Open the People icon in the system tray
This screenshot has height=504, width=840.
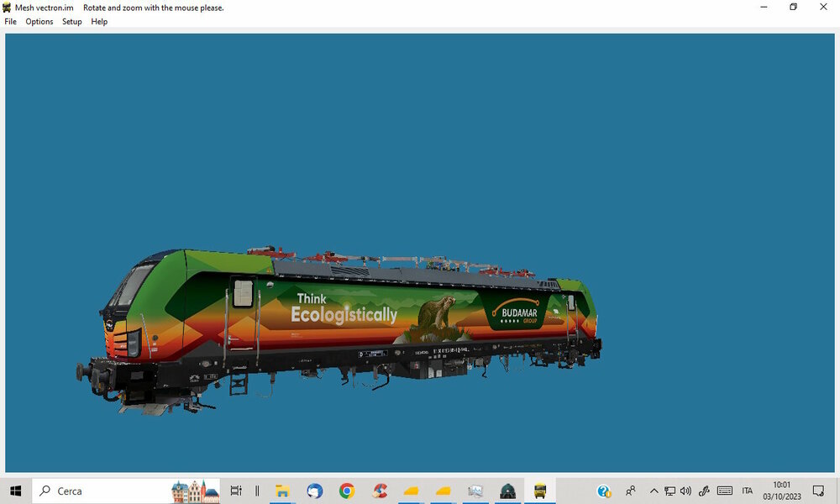631,491
